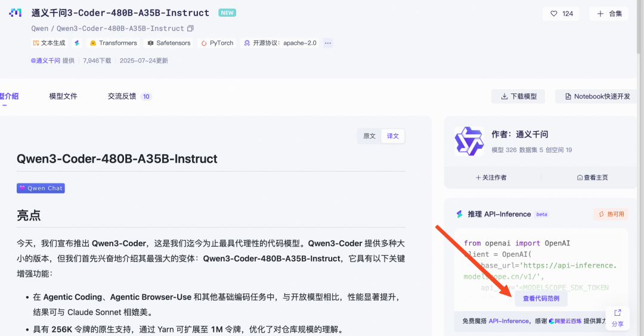The width and height of the screenshot is (644, 336).
Task: Click the beta label beside API-Inference
Action: click(x=541, y=214)
